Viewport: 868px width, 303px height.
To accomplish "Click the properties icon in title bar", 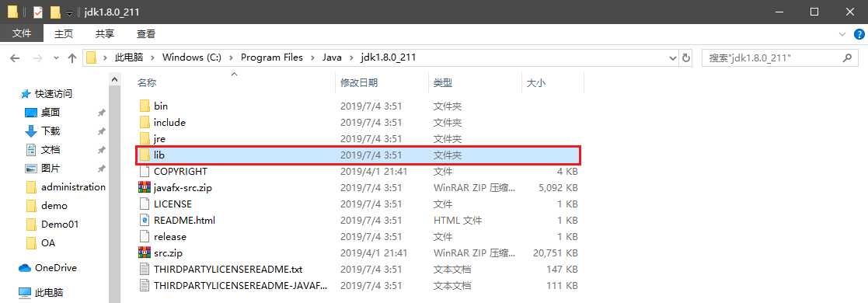I will [37, 12].
